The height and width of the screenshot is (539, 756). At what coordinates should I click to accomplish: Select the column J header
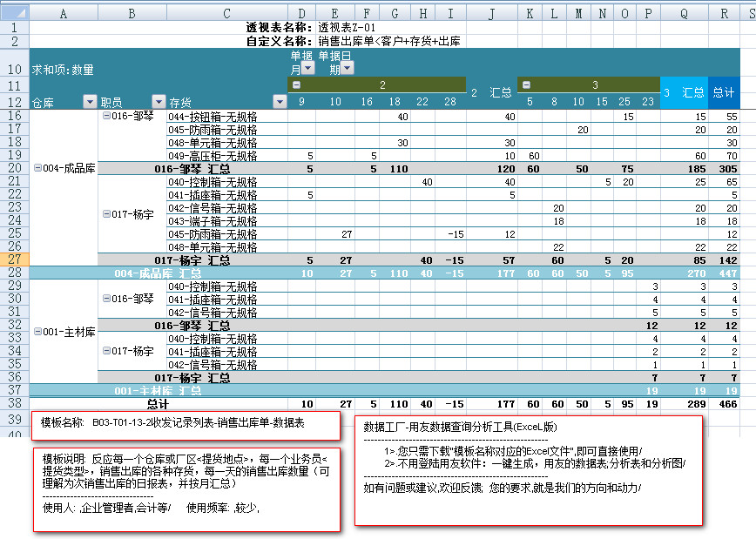pyautogui.click(x=492, y=14)
